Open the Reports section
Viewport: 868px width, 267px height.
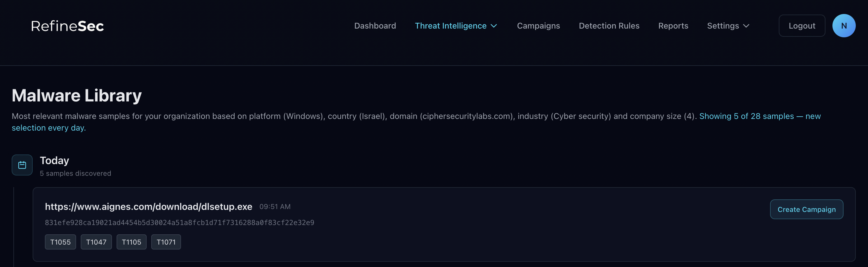click(x=673, y=26)
